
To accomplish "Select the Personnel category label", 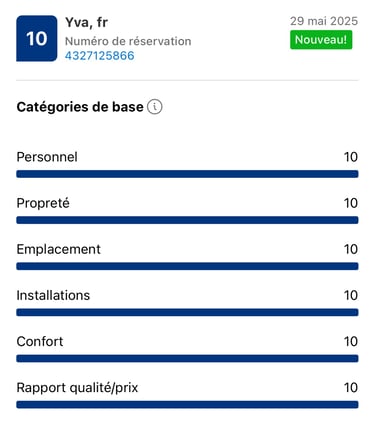I will point(47,157).
